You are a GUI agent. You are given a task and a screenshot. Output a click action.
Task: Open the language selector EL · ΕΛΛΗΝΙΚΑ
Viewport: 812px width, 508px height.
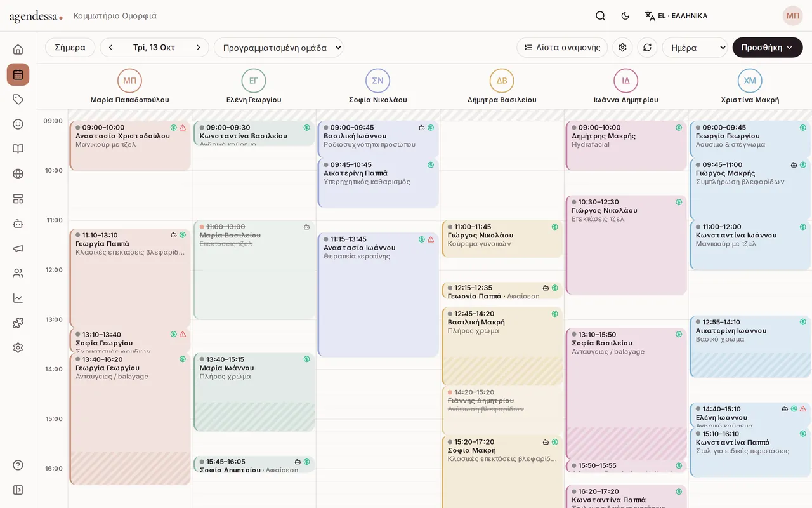tap(676, 16)
